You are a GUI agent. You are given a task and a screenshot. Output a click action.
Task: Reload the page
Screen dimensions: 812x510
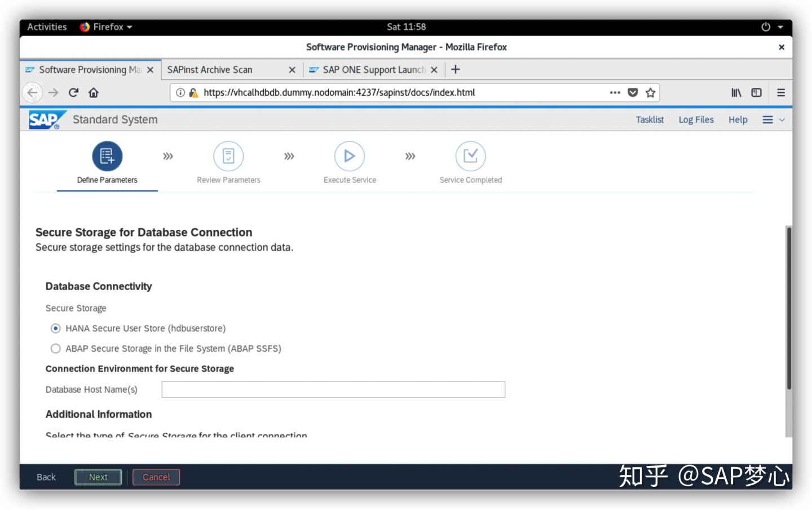tap(73, 92)
